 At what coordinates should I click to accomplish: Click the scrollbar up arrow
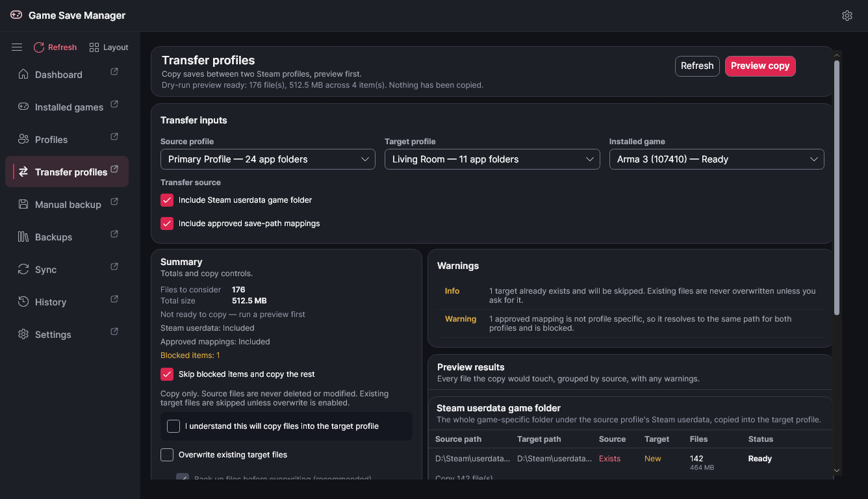837,55
